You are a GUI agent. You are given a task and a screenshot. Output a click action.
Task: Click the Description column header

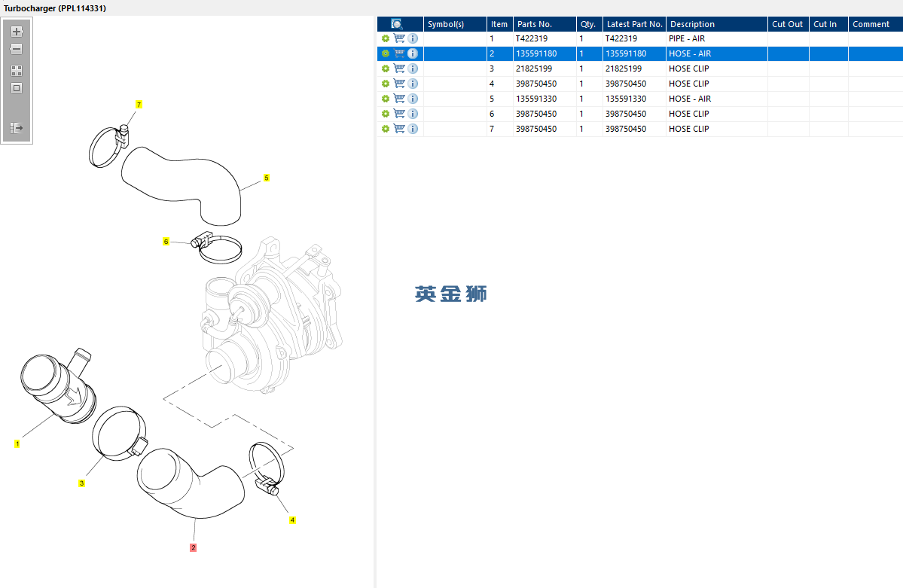[x=715, y=24]
